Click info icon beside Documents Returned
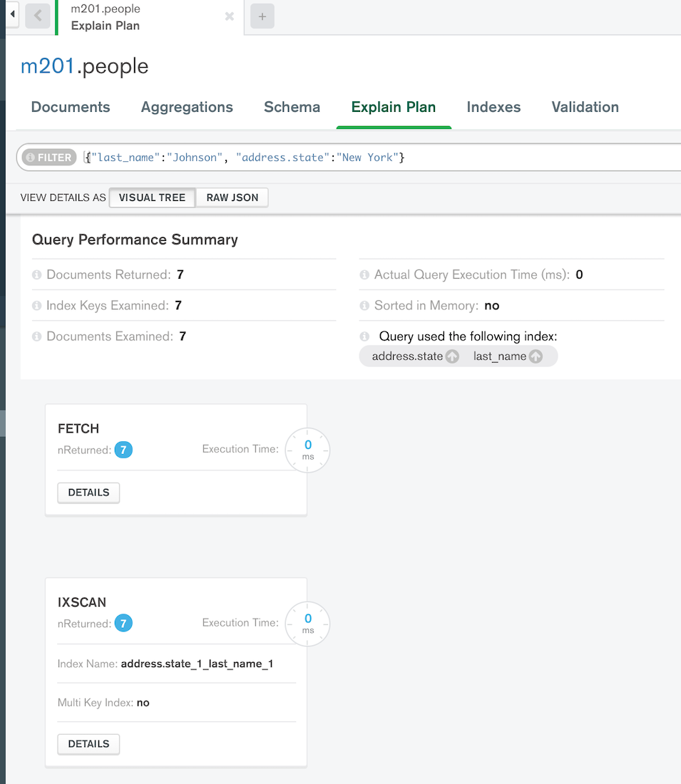The height and width of the screenshot is (784, 681). [x=36, y=274]
